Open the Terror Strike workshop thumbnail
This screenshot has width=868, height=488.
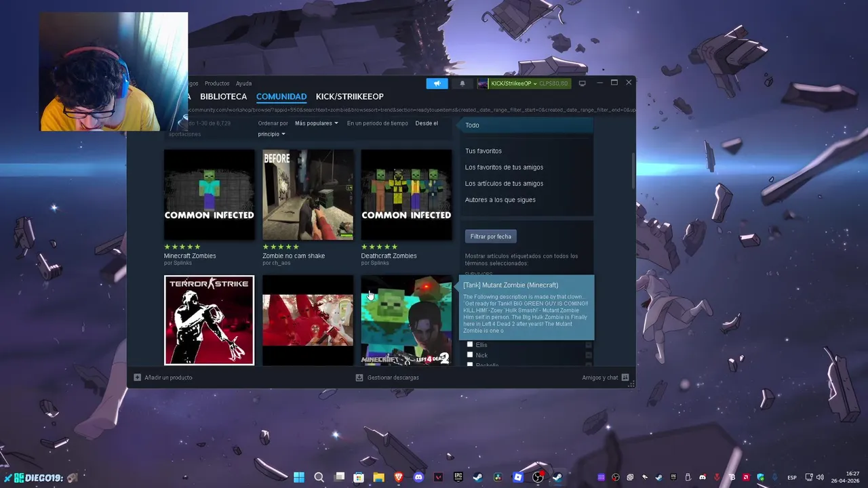209,320
